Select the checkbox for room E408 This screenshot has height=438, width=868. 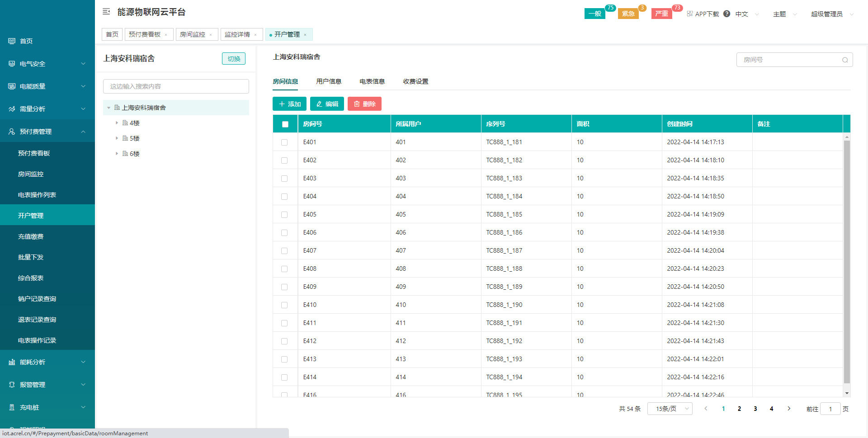click(284, 269)
